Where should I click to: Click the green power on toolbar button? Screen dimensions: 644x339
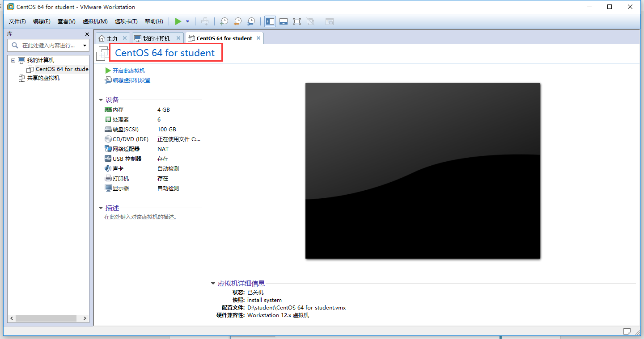[x=178, y=21]
